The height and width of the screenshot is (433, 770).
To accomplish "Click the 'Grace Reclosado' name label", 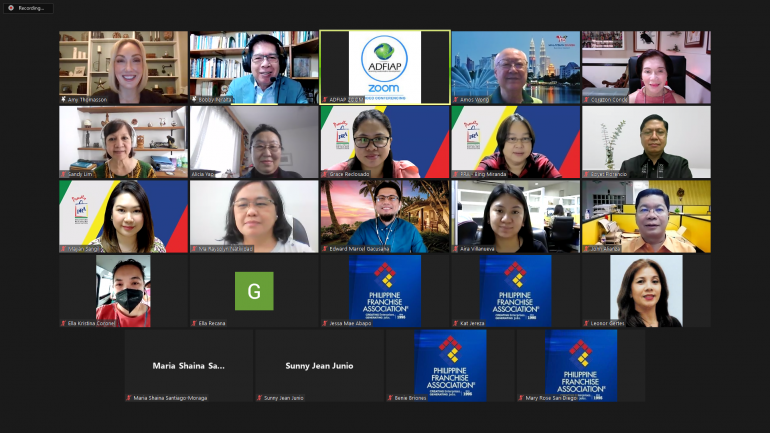I will 350,174.
